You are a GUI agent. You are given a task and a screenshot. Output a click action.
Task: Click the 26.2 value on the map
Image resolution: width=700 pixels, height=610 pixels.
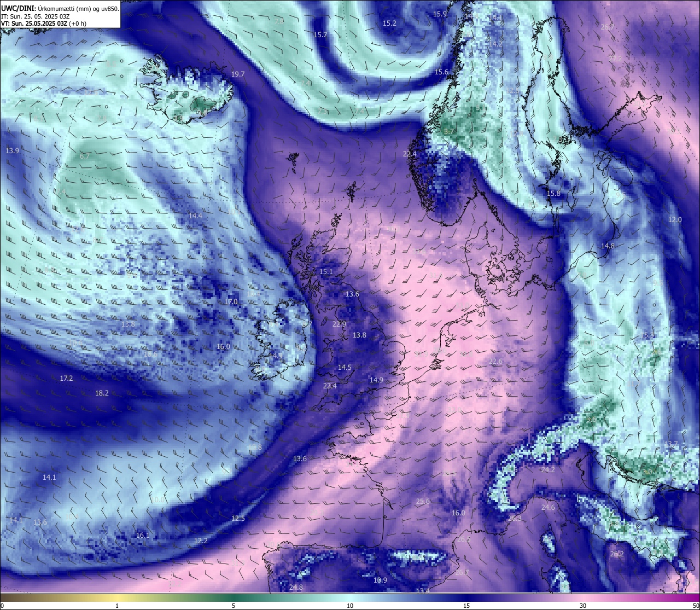coord(617,554)
